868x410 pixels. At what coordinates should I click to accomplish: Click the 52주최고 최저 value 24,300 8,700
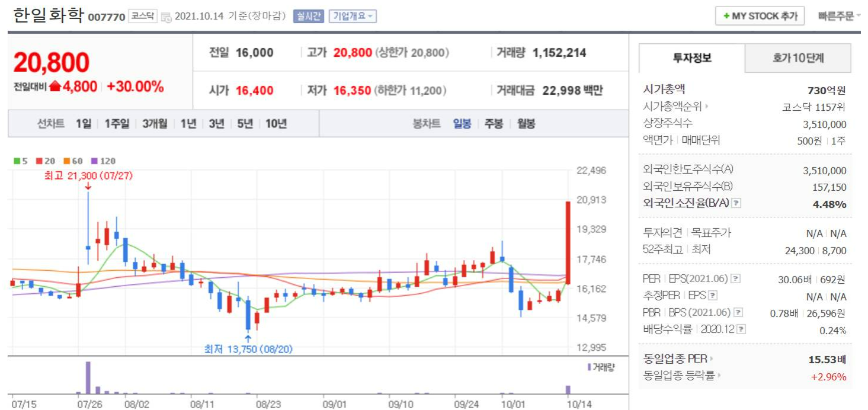pos(816,250)
